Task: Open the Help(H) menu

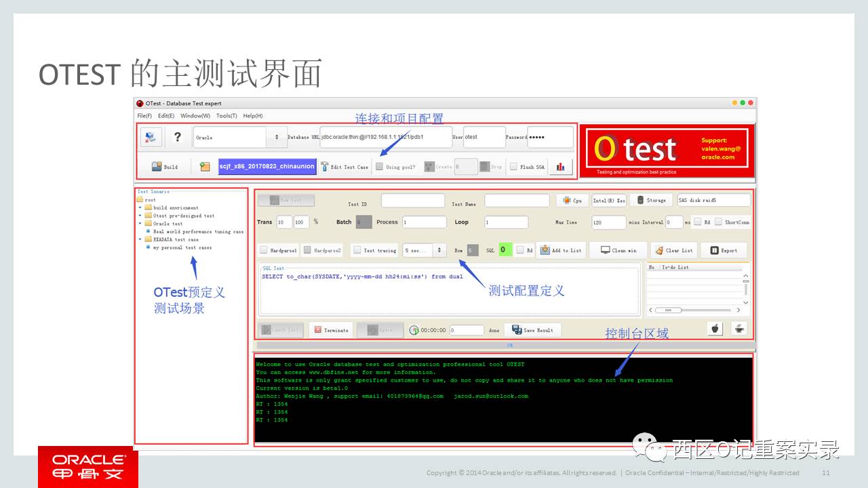Action: [253, 116]
